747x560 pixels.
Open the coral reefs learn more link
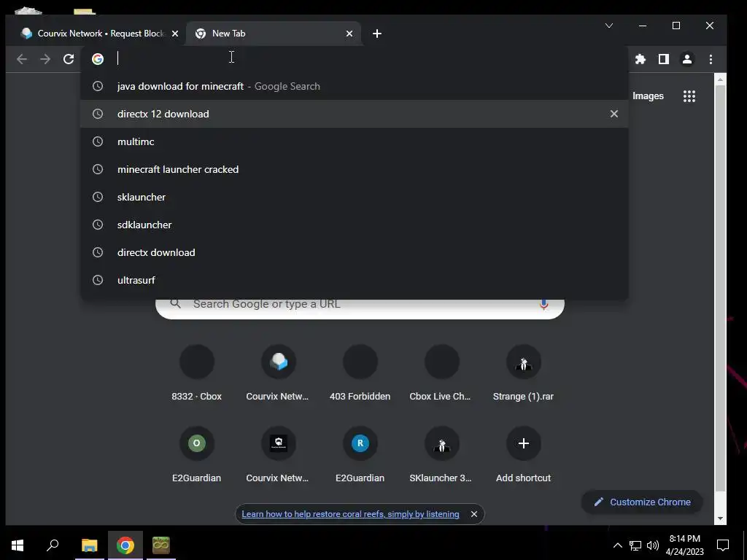[x=350, y=514]
